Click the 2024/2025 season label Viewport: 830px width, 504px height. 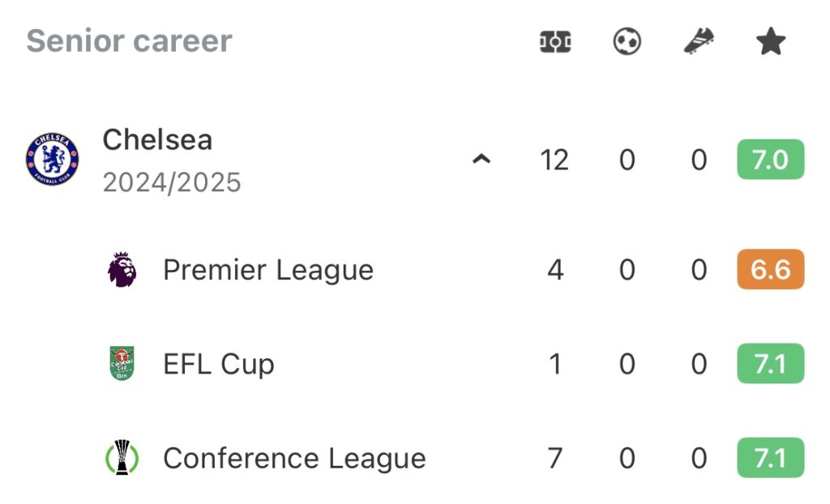coord(172,182)
